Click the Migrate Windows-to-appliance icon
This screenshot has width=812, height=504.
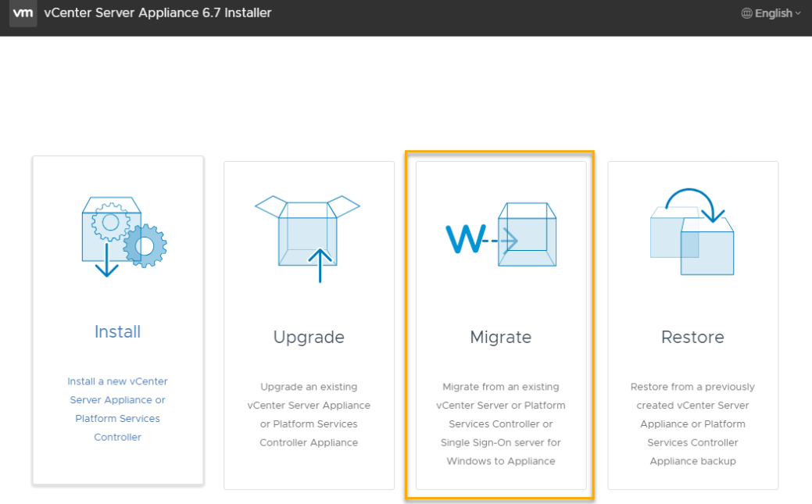[x=501, y=234]
